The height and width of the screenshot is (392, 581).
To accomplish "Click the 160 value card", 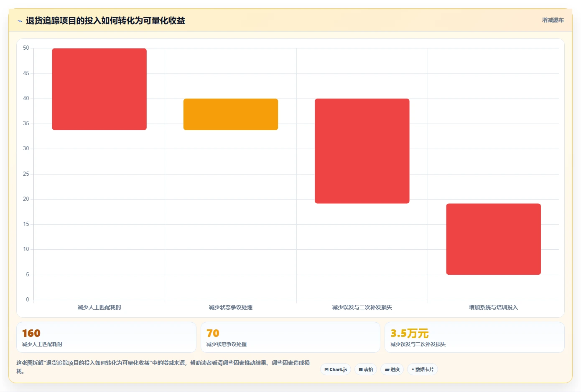I will coord(106,337).
